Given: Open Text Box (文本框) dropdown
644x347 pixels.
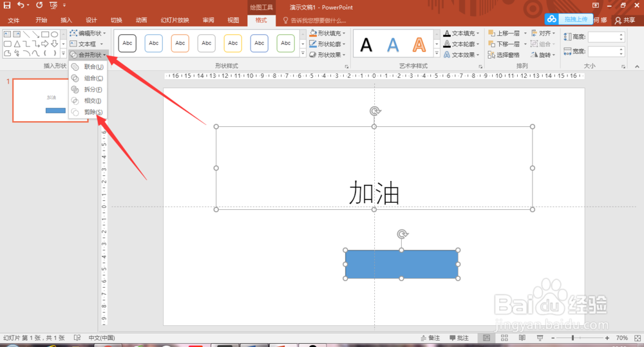Looking at the screenshot, I should (86, 44).
